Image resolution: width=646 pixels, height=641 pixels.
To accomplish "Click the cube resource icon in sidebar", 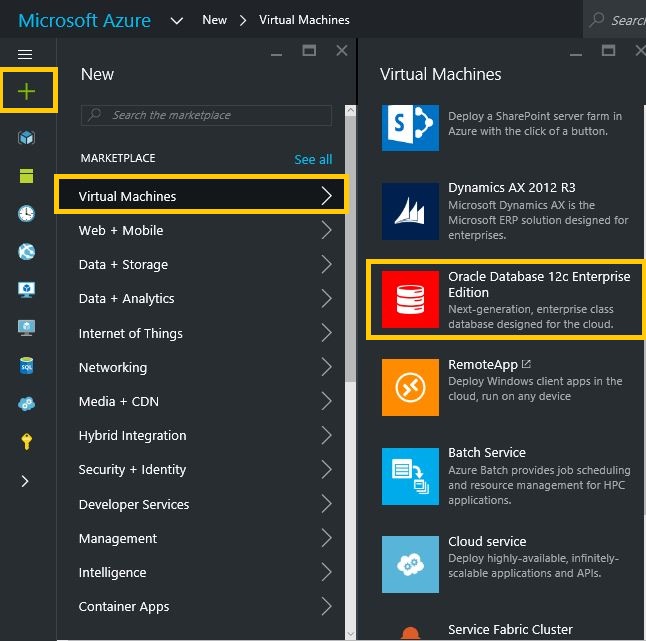I will (27, 137).
